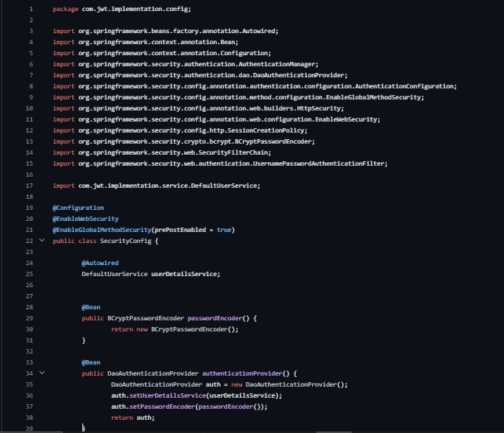
Task: Click the userDetailsService field declaration
Action: point(151,274)
